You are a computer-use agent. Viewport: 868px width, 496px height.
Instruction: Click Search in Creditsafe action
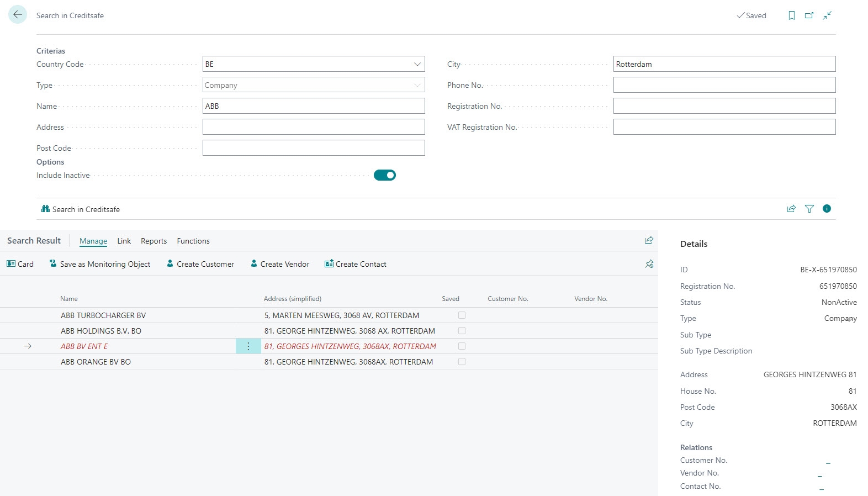81,209
